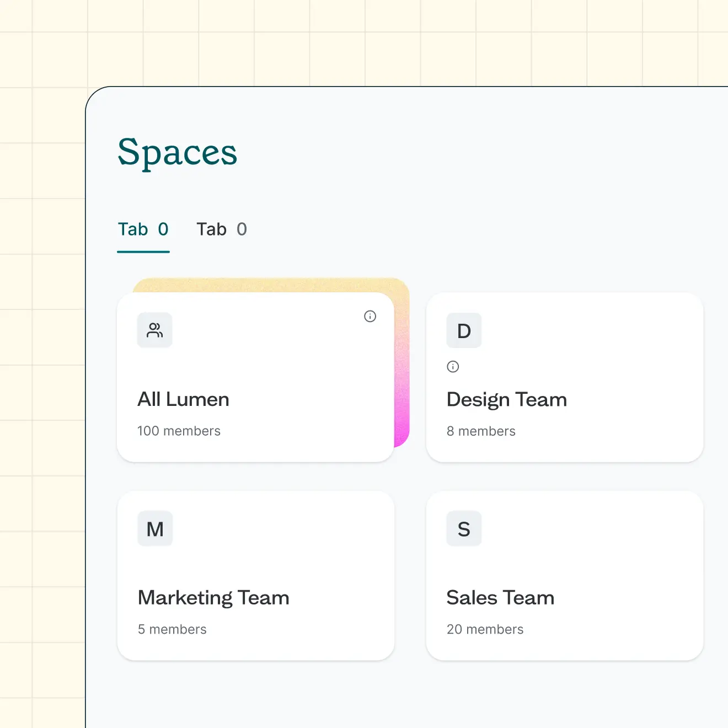
Task: Click the "100 members" text
Action: pos(179,431)
